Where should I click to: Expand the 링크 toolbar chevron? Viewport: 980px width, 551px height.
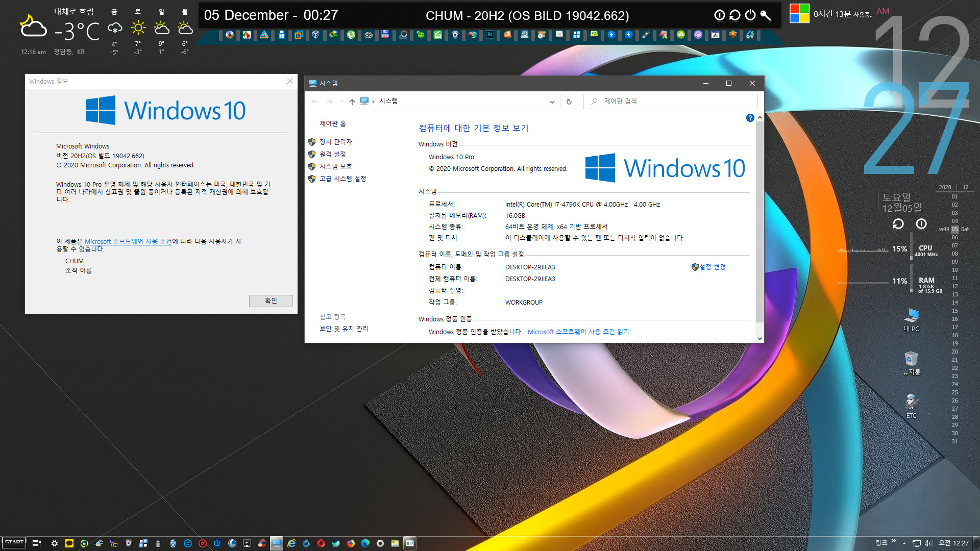[x=894, y=541]
